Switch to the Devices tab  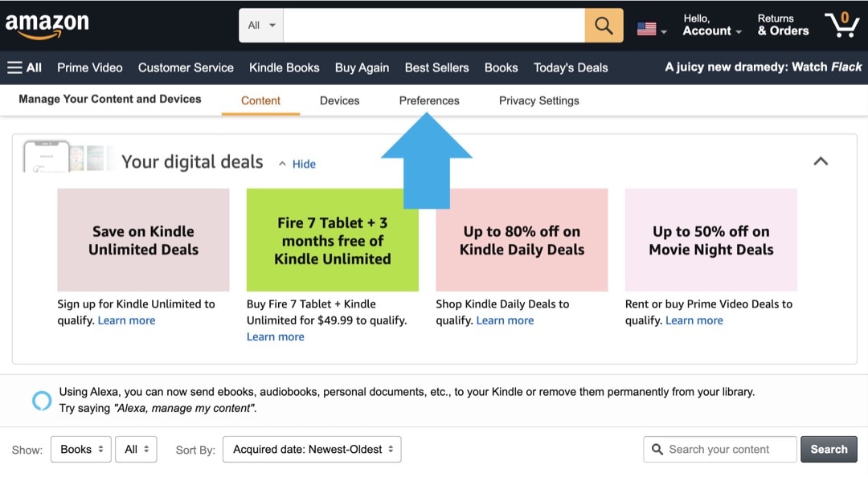click(339, 100)
